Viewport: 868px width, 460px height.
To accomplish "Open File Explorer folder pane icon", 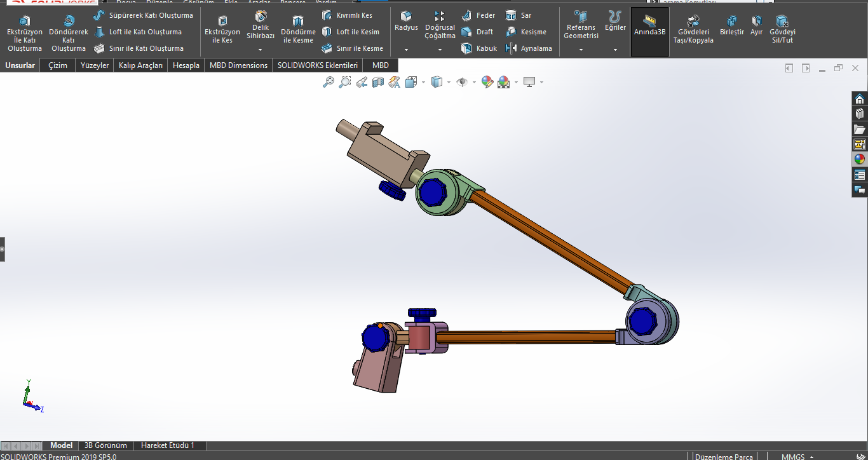I will [x=860, y=129].
